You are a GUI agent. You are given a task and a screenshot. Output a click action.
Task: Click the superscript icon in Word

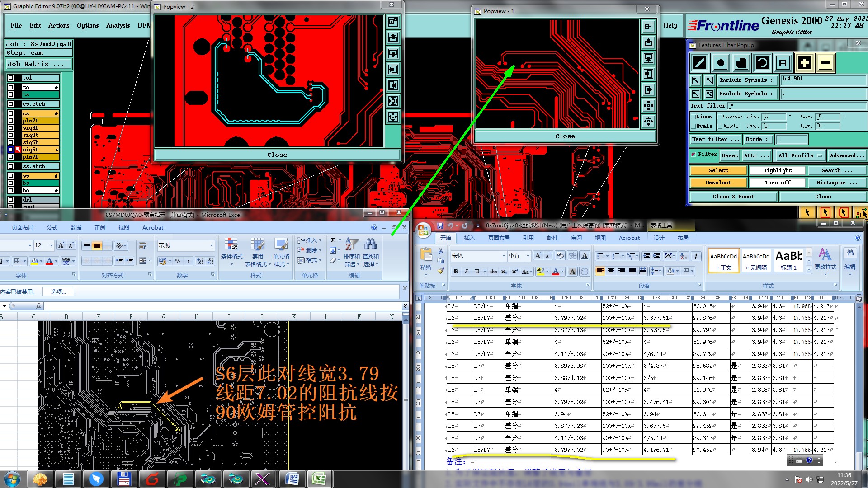[x=514, y=272]
